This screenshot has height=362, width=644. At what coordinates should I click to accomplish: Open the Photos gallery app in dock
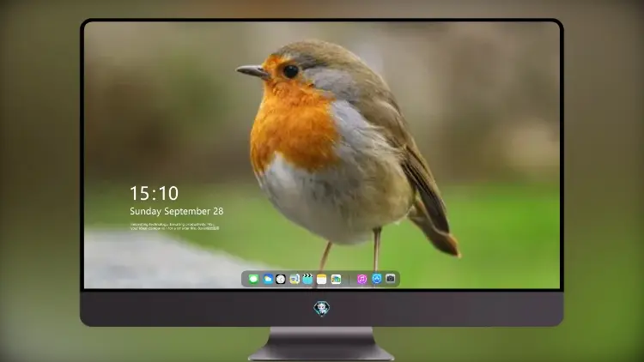(336, 279)
